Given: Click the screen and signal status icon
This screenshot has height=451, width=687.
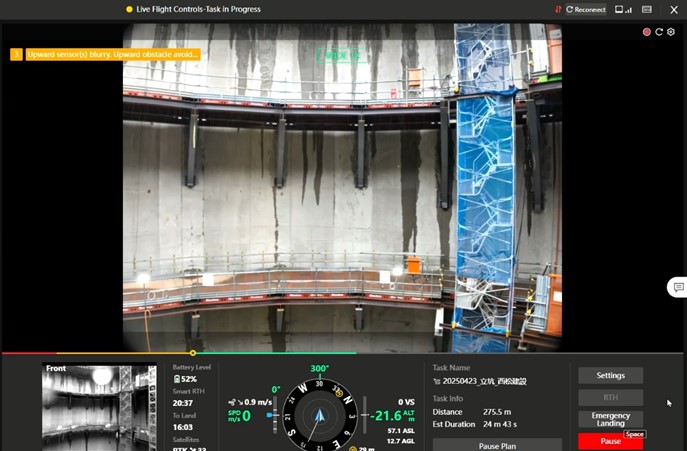Looking at the screenshot, I should [624, 9].
